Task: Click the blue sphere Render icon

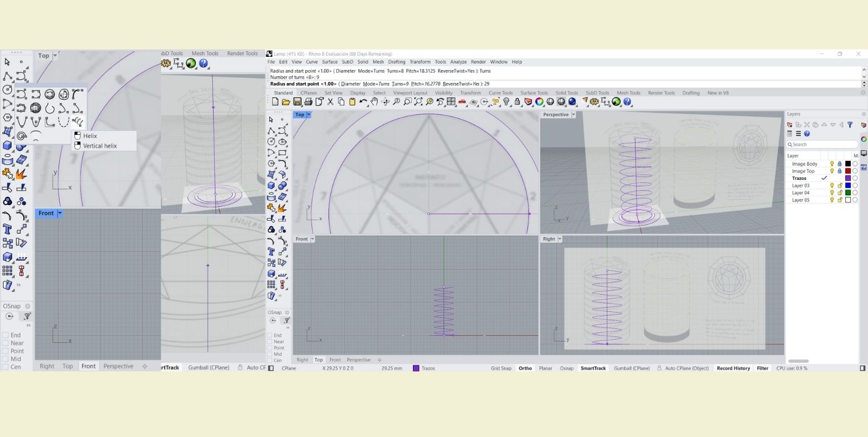Action: (572, 102)
